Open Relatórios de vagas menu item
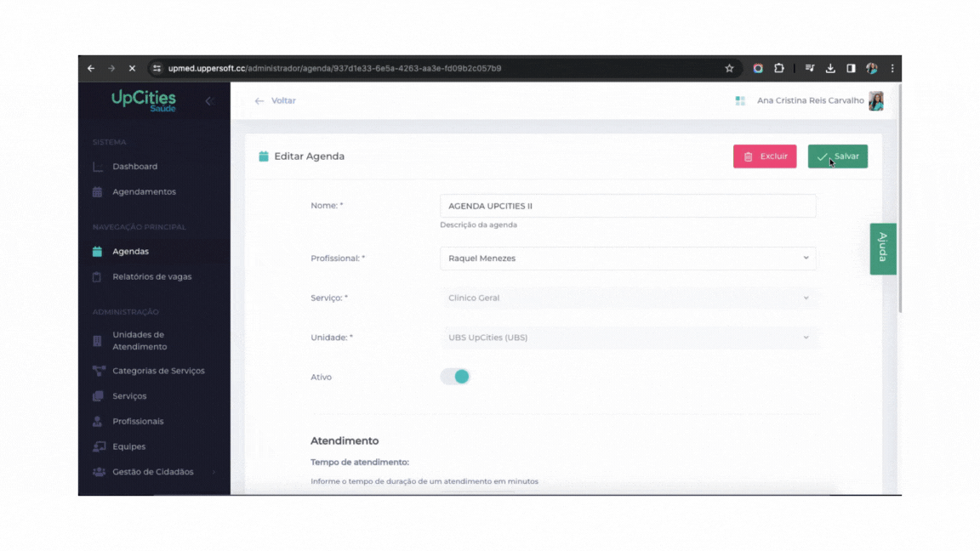The width and height of the screenshot is (980, 551). click(152, 276)
